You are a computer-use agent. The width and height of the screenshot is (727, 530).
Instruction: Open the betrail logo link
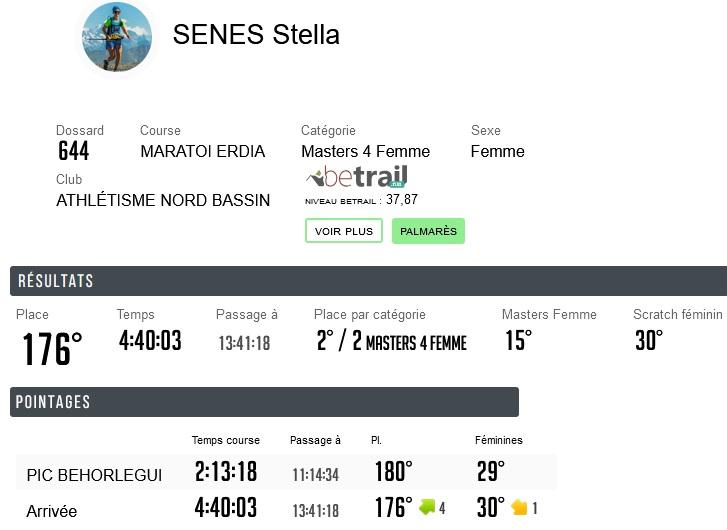point(357,177)
